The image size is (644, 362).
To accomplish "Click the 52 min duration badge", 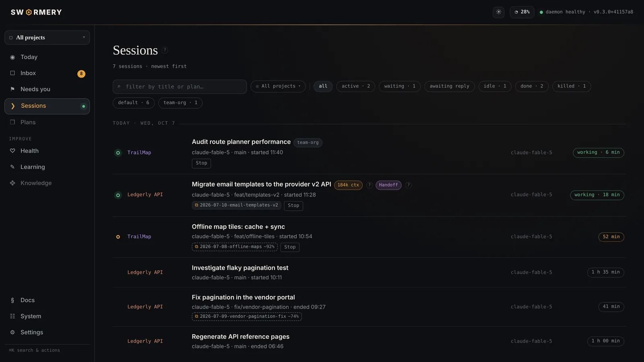I will pos(611,237).
